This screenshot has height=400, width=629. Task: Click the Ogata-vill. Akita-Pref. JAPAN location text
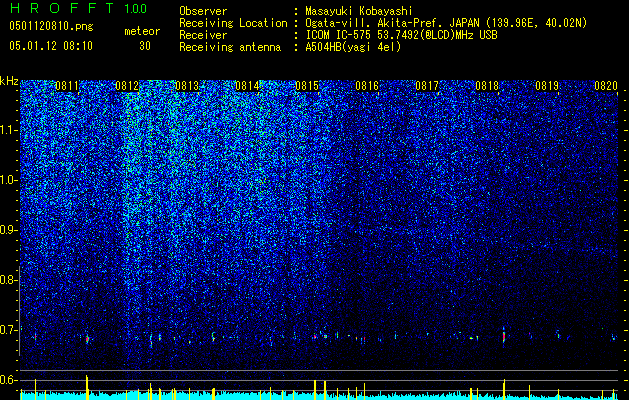(446, 23)
